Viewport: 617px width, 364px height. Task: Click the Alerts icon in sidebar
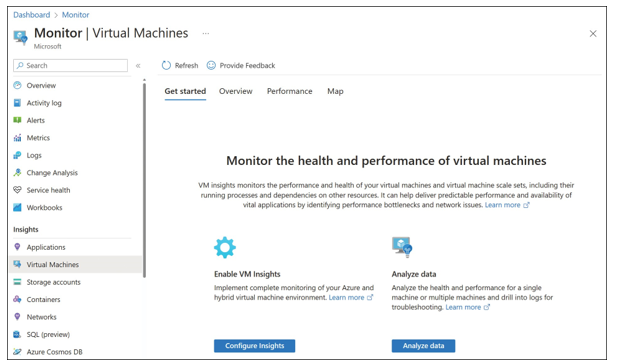pyautogui.click(x=17, y=120)
